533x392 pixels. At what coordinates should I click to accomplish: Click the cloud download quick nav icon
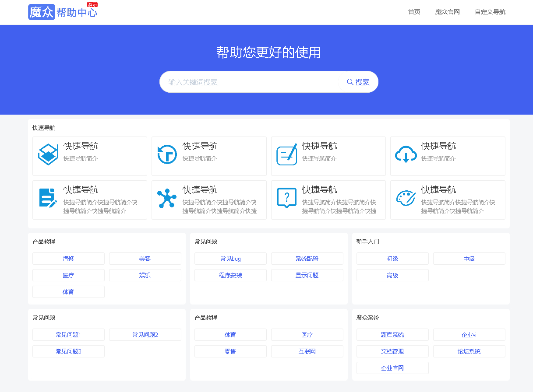point(406,154)
